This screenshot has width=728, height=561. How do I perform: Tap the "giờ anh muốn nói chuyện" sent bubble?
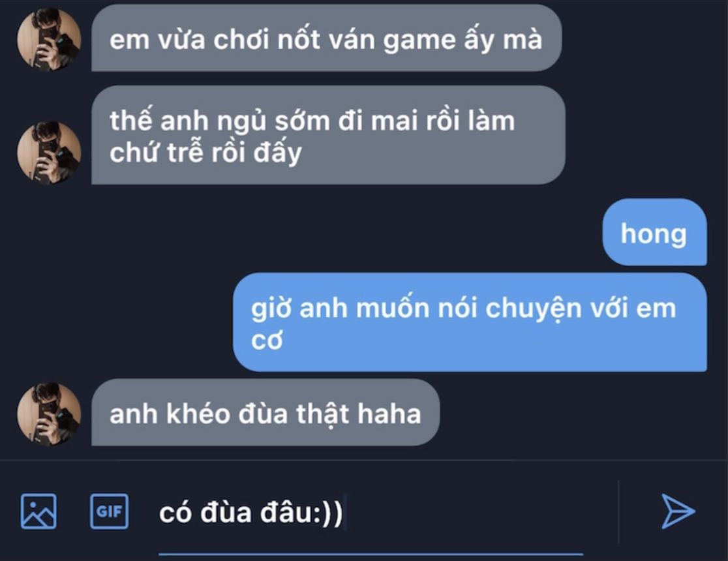[x=470, y=322]
